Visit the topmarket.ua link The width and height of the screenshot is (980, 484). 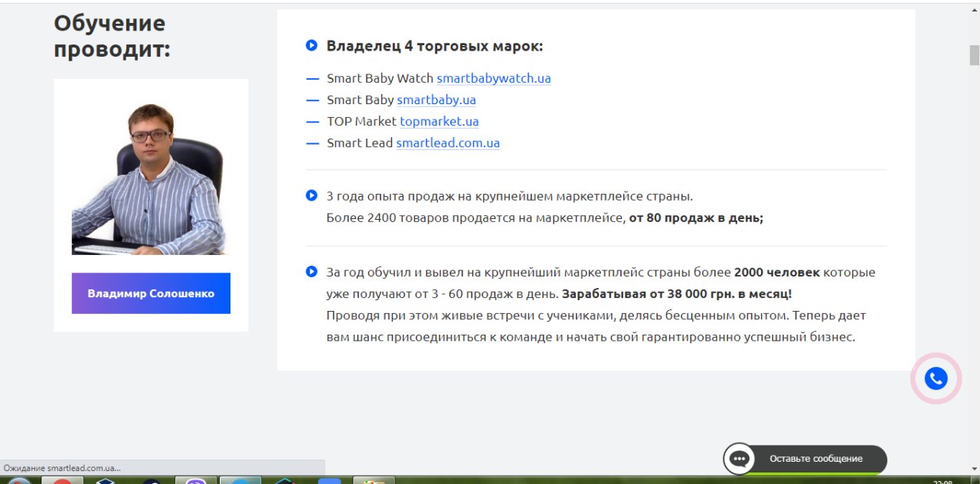439,121
